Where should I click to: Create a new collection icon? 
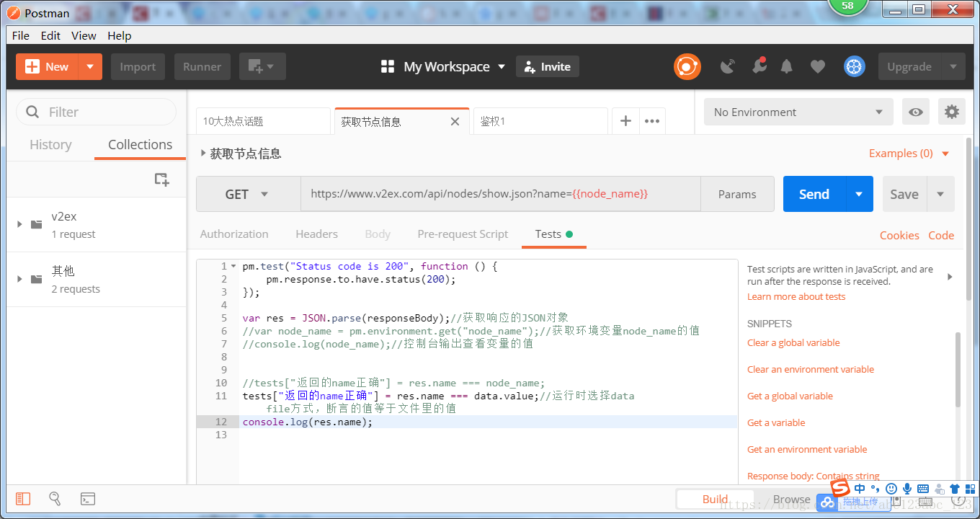(162, 179)
